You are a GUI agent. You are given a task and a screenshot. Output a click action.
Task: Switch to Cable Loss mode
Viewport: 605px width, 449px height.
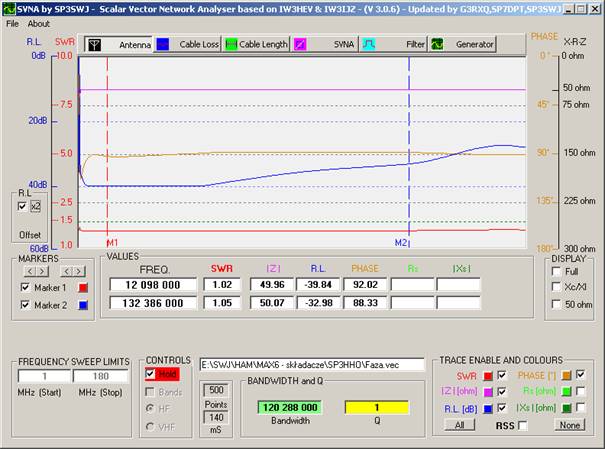click(x=188, y=45)
